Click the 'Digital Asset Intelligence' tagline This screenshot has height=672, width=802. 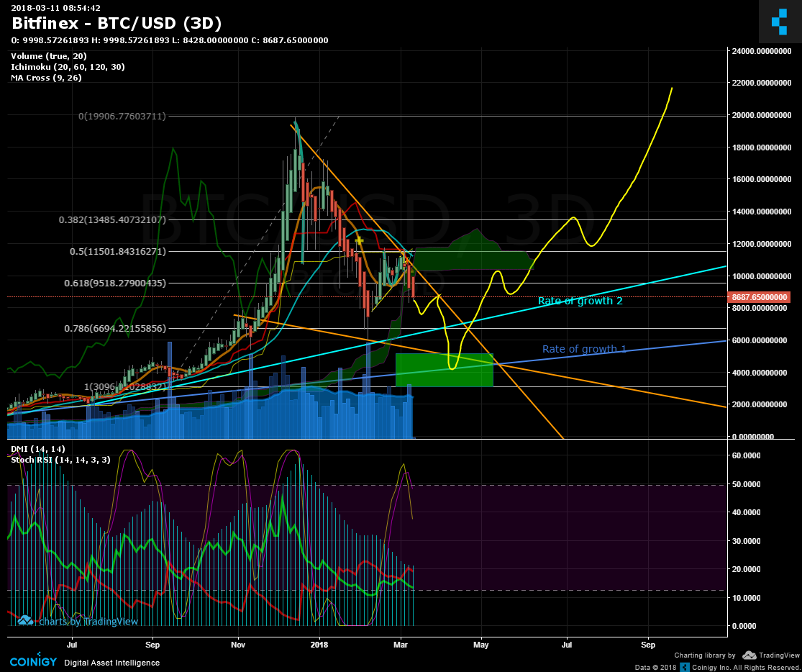click(111, 663)
